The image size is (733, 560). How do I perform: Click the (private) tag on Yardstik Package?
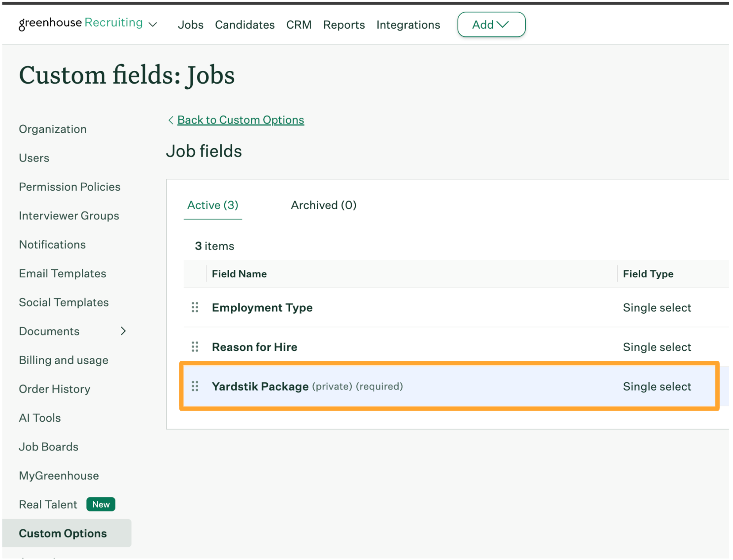332,387
